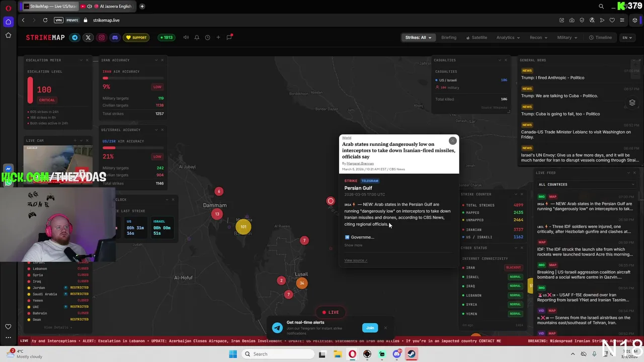This screenshot has height=362, width=644.
Task: Open the Windows Start menu
Action: tap(232, 354)
